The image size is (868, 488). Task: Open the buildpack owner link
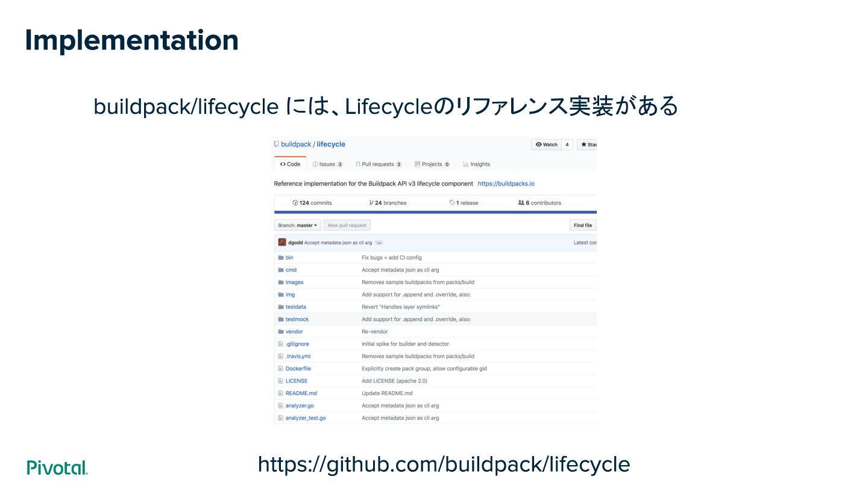(x=296, y=145)
